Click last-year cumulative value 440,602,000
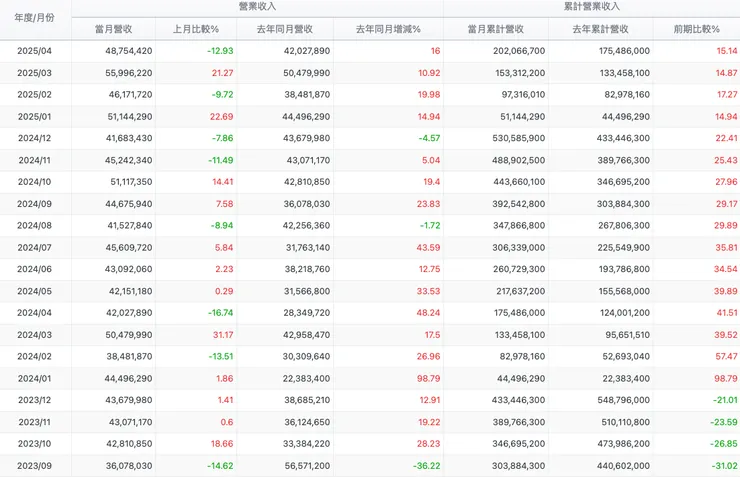Viewport: 740px width, 477px height. click(x=623, y=466)
